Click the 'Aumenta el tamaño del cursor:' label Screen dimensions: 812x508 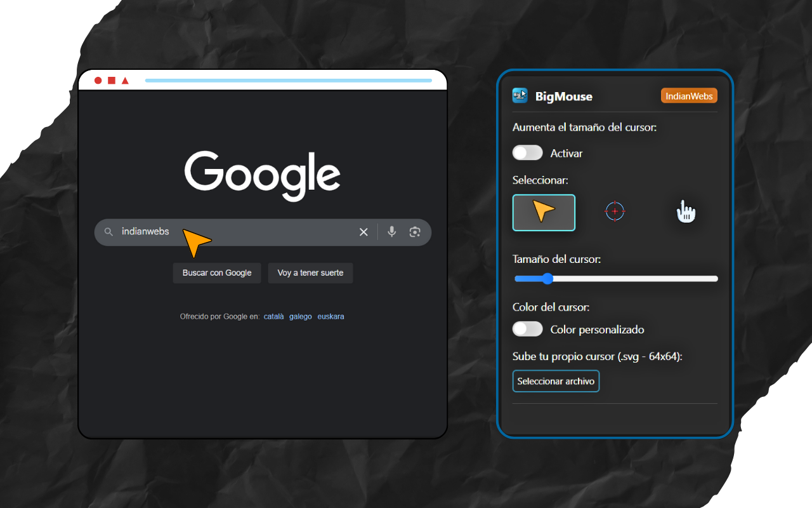(x=584, y=127)
